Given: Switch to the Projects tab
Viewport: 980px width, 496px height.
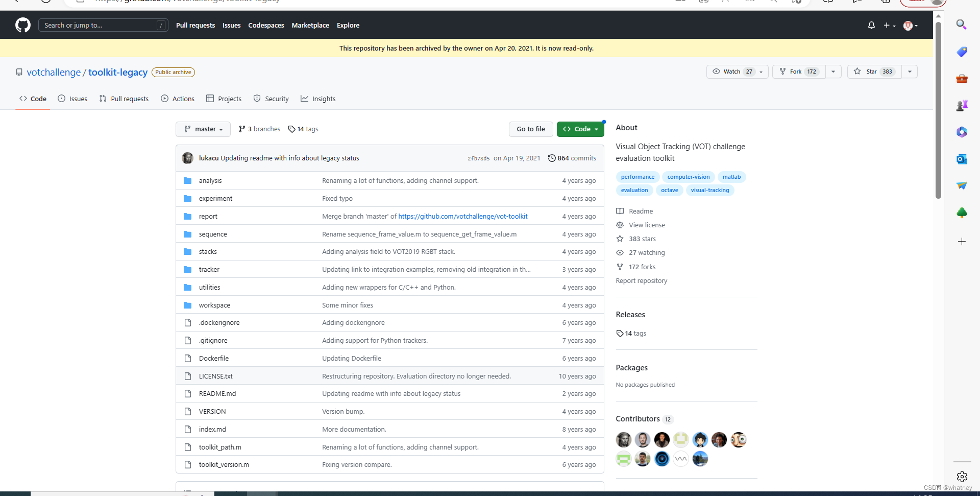Looking at the screenshot, I should (x=224, y=99).
